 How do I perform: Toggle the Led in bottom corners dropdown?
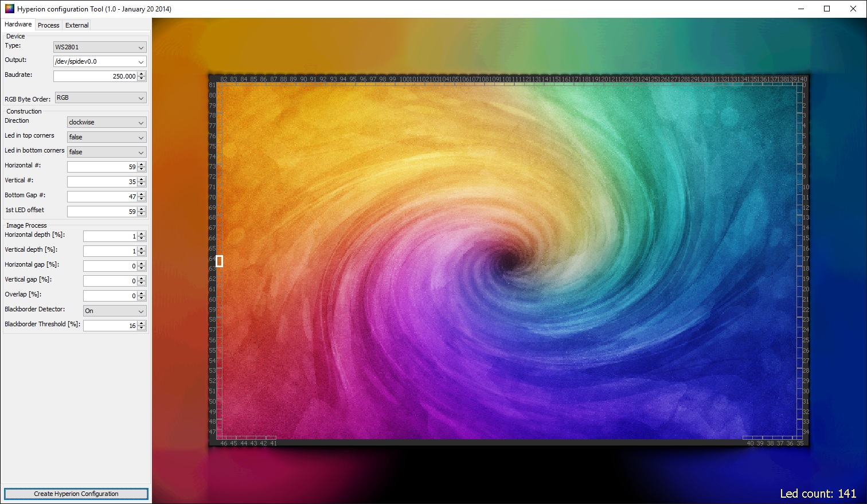click(x=107, y=152)
